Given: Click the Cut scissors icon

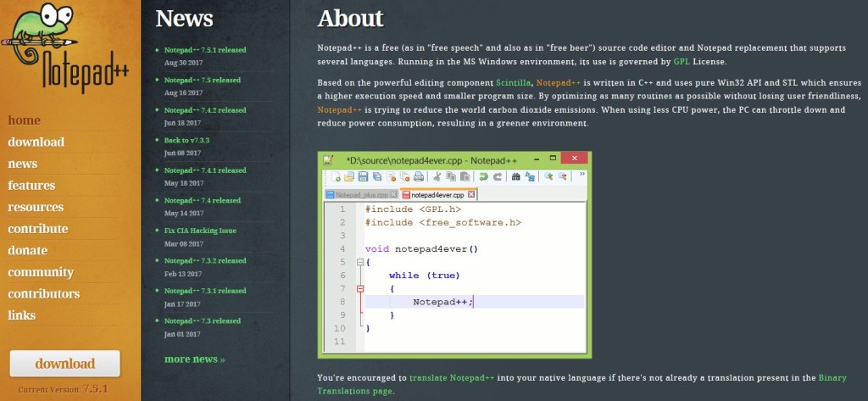Looking at the screenshot, I should [437, 176].
